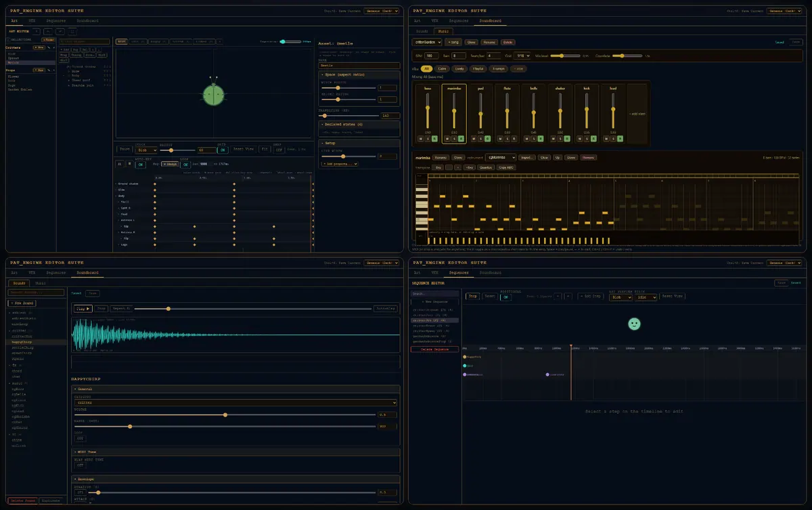This screenshot has height=510, width=812.
Task: Click the Duplicate button in Sounds window
Action: (51, 501)
